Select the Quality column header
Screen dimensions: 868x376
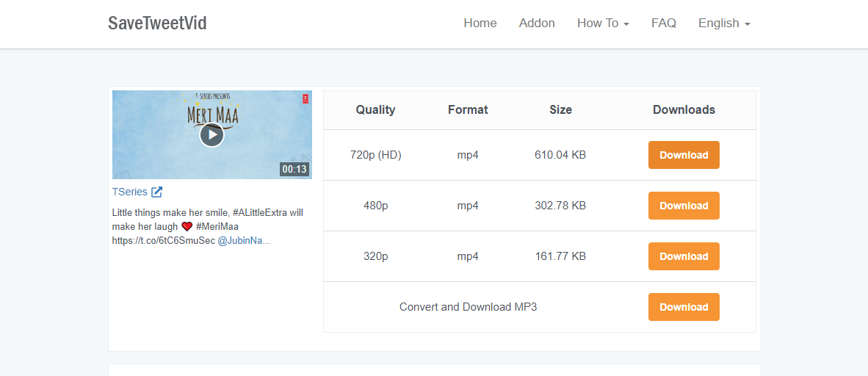click(x=375, y=109)
